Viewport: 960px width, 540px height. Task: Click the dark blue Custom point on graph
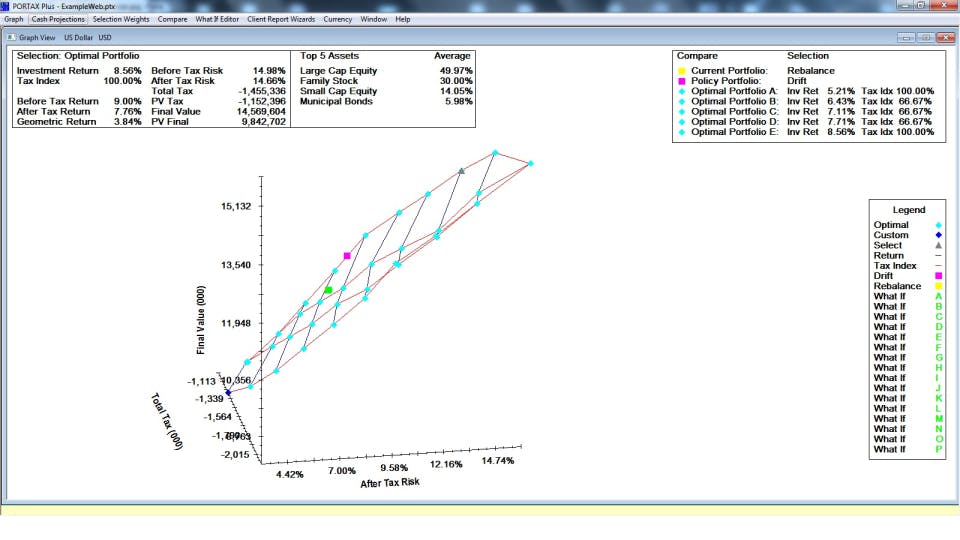pyautogui.click(x=228, y=392)
